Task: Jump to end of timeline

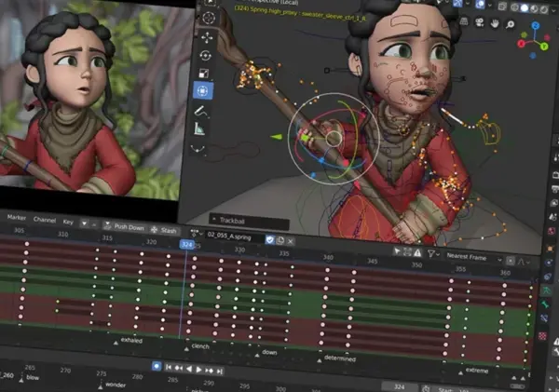Action: click(x=220, y=372)
